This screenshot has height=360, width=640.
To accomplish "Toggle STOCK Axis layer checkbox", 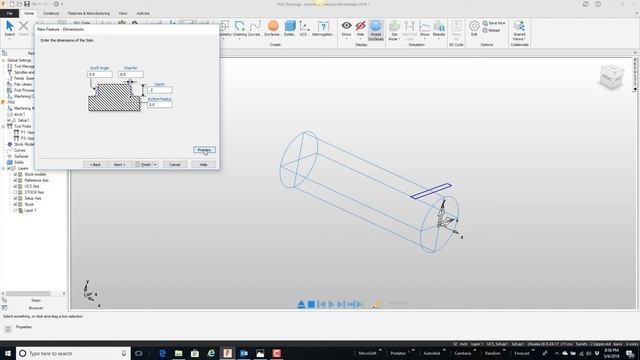I will [x=15, y=192].
